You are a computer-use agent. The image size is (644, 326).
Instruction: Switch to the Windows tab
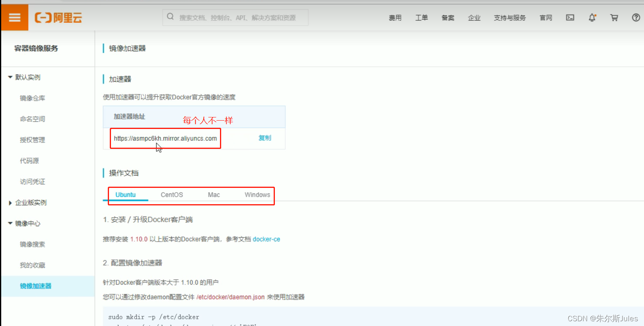click(257, 195)
